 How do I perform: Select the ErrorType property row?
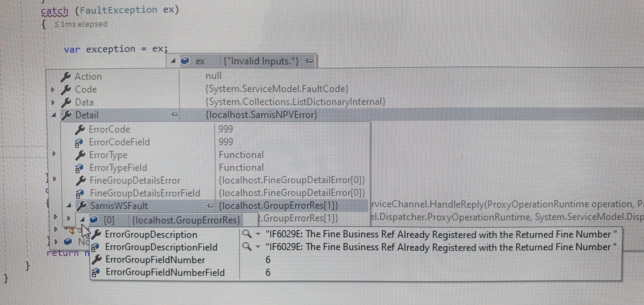pyautogui.click(x=108, y=155)
